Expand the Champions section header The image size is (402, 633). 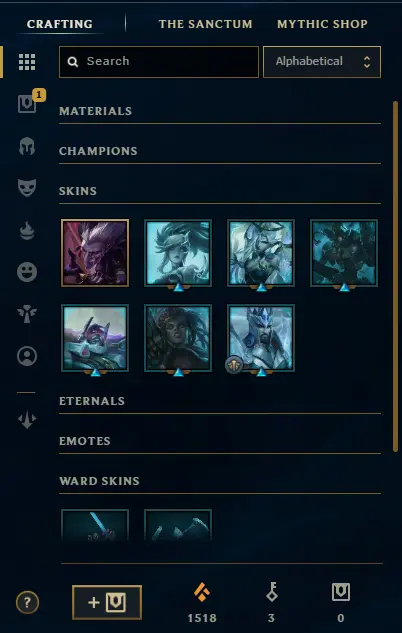[x=98, y=151]
